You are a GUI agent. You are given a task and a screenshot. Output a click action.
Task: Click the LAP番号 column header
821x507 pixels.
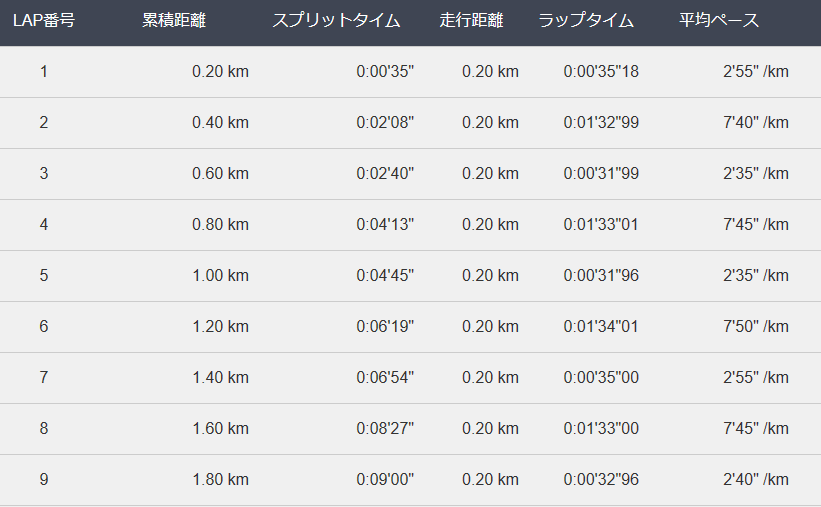tap(44, 20)
